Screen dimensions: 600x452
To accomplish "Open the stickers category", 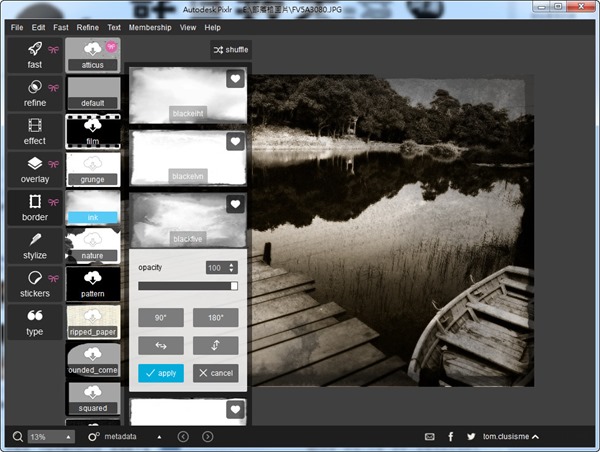I will (x=34, y=283).
